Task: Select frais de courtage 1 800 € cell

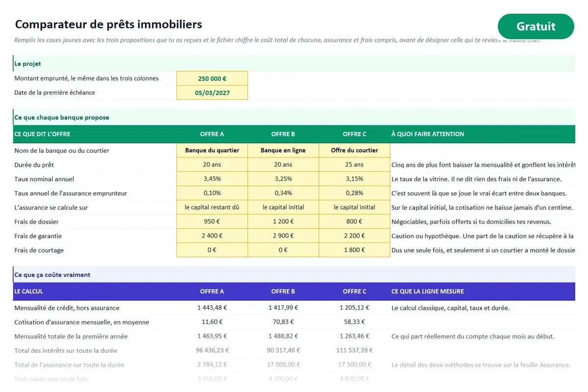Action: [354, 250]
